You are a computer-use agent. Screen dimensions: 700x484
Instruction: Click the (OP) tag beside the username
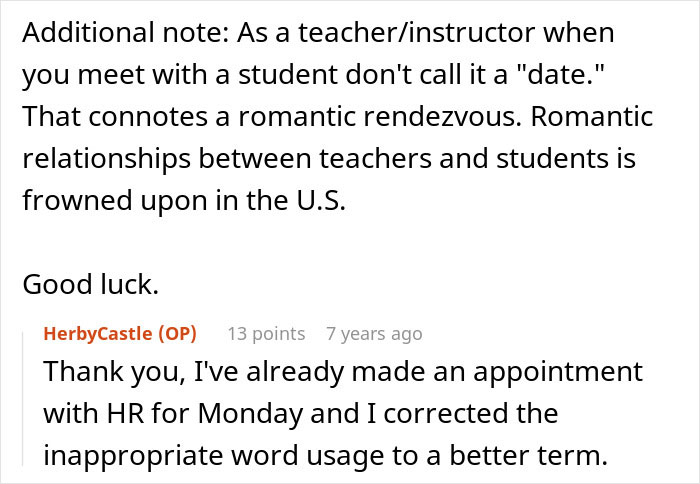[x=178, y=333]
